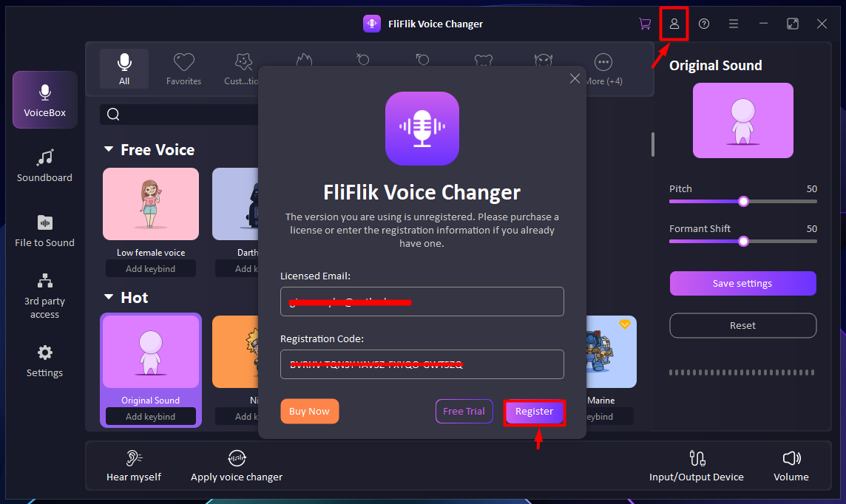Open Soundboard in the sidebar

click(45, 166)
